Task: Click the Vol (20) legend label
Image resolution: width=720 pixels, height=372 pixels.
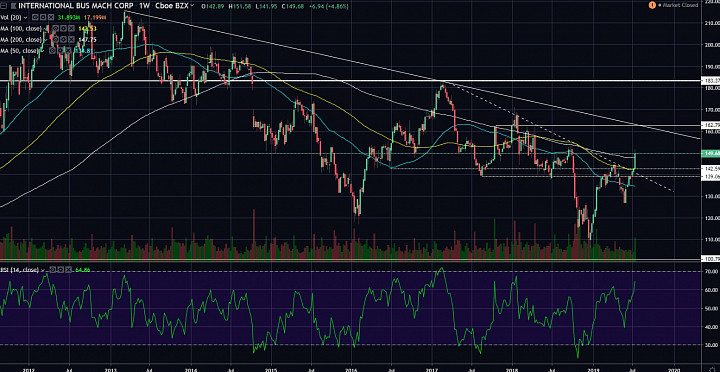Action: click(11, 17)
